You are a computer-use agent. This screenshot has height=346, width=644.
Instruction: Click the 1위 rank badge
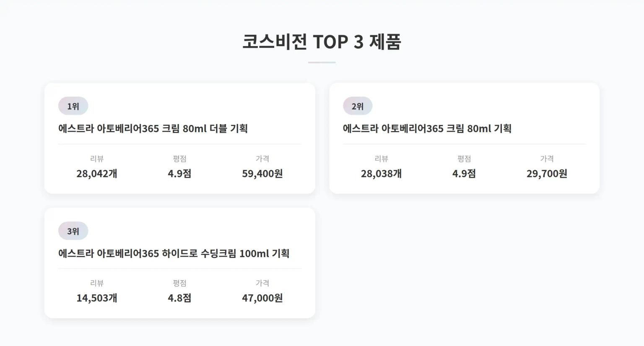pos(73,106)
